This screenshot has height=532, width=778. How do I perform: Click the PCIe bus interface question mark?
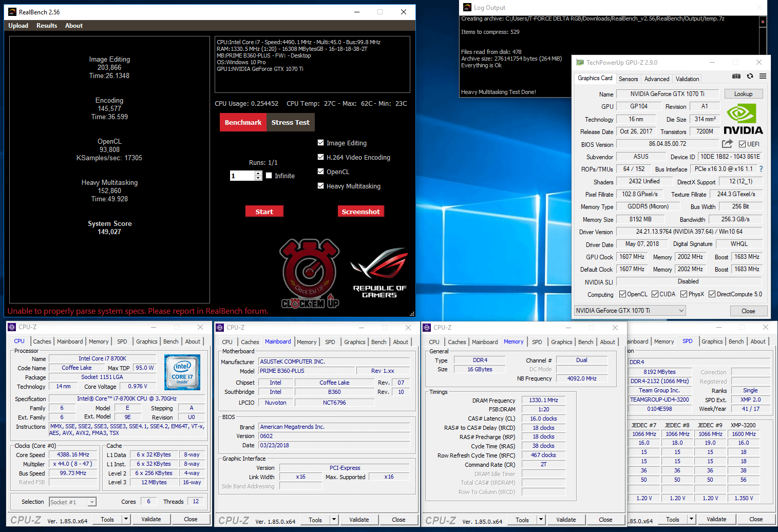click(x=761, y=169)
